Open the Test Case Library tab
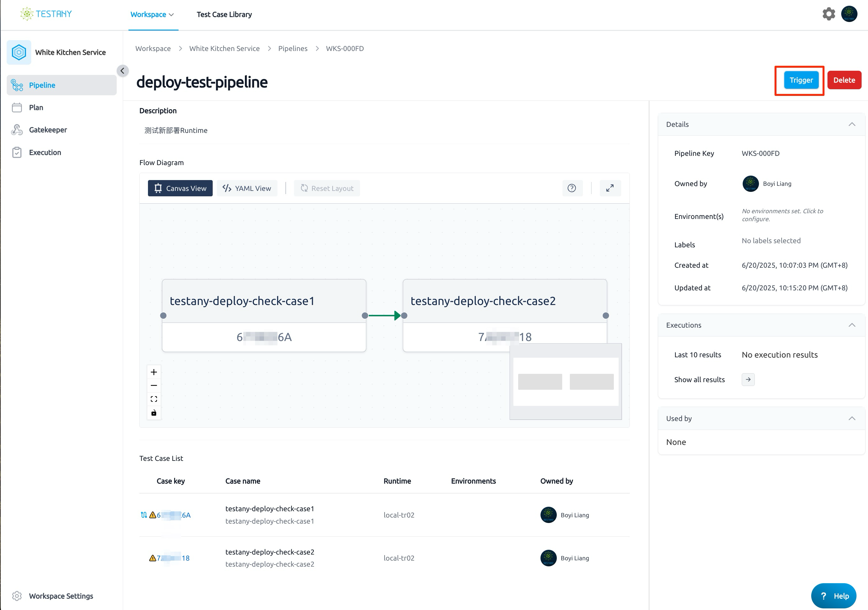Screen dimensions: 868x610 tap(224, 14)
